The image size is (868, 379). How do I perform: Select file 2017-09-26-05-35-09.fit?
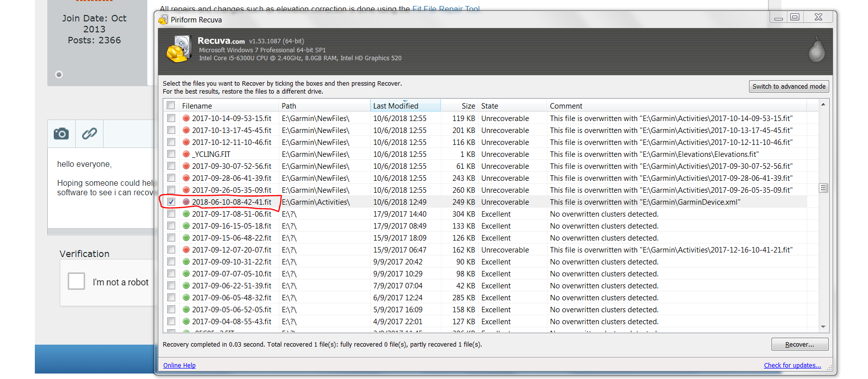coord(232,190)
